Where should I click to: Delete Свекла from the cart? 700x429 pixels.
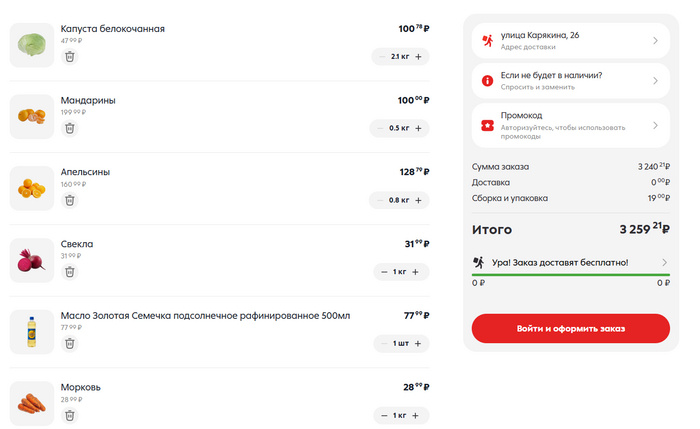69,272
